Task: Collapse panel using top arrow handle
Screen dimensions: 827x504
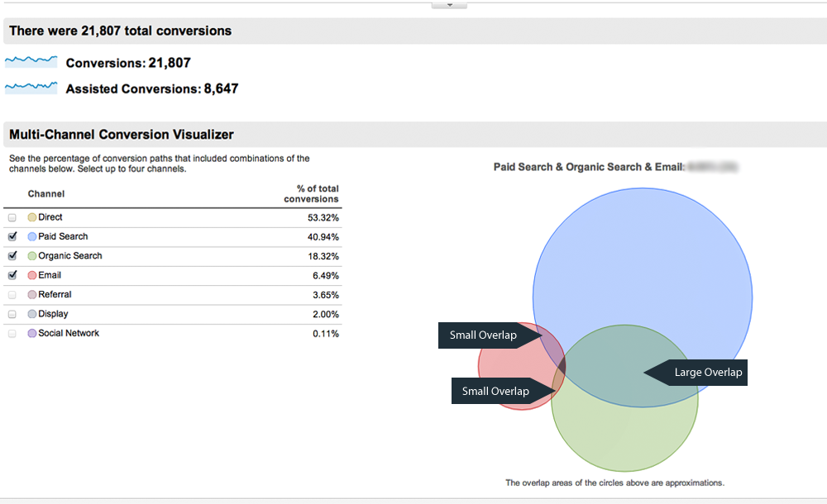Action: pyautogui.click(x=449, y=5)
